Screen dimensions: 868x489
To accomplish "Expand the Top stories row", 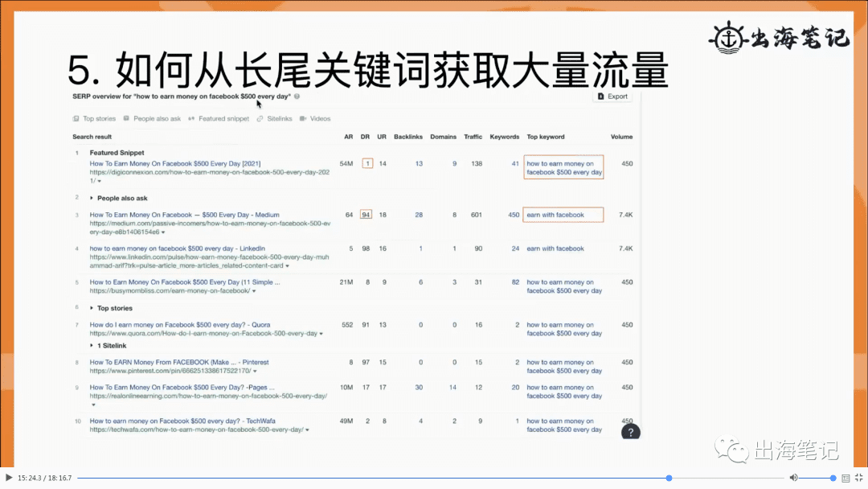I will [x=111, y=309].
